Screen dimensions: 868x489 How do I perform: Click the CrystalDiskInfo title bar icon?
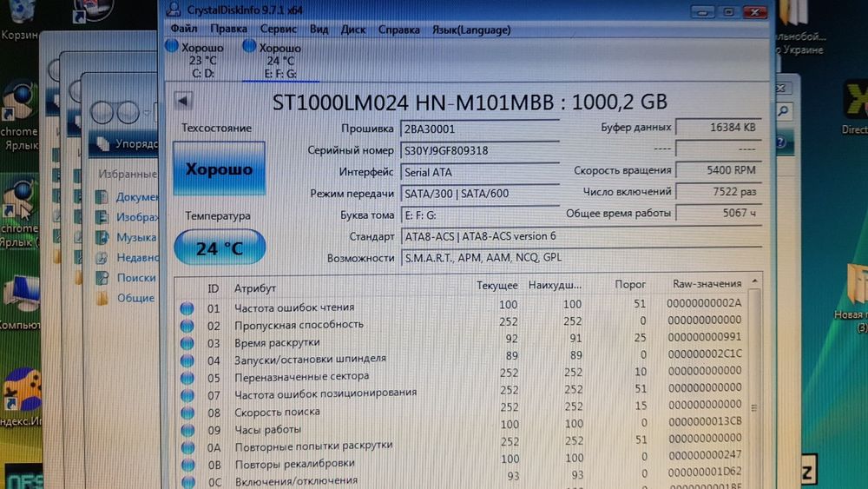[174, 9]
